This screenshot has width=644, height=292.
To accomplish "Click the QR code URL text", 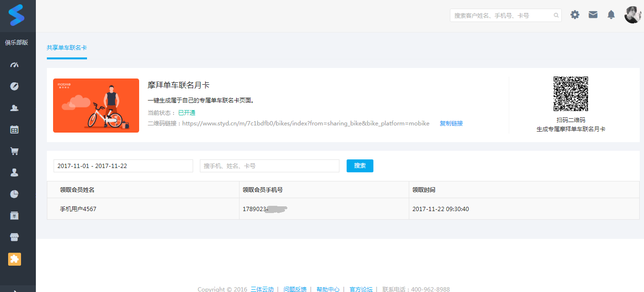I will tap(306, 124).
